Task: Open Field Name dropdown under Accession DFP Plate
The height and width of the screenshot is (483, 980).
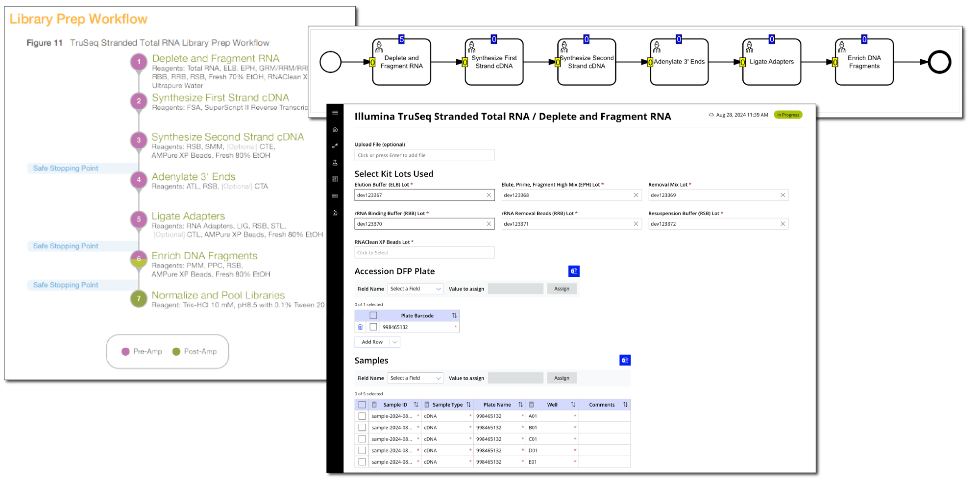Action: click(416, 289)
